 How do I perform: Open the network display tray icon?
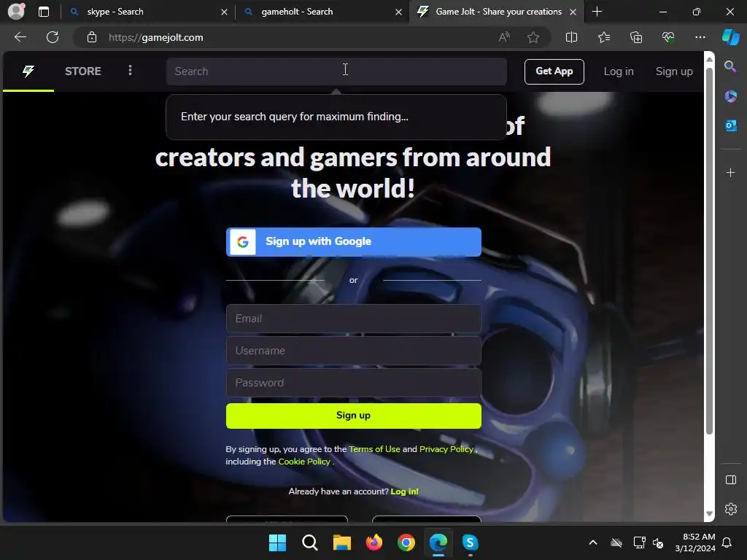(639, 542)
